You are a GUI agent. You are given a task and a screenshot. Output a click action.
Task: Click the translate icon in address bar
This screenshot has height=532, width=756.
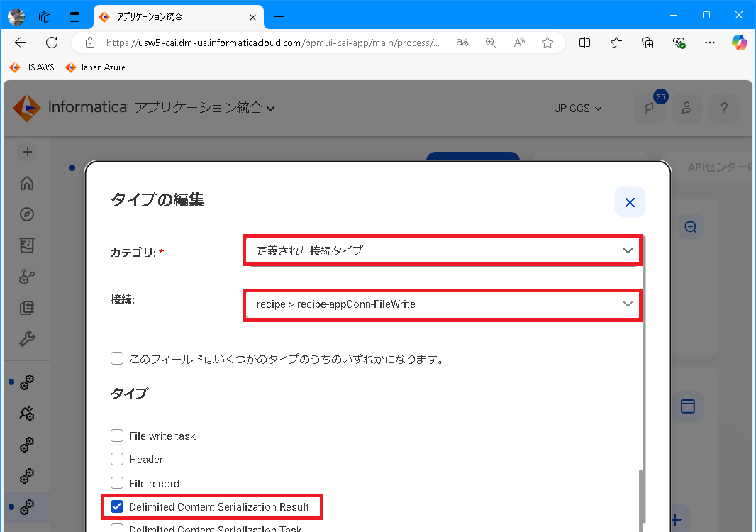coord(462,43)
